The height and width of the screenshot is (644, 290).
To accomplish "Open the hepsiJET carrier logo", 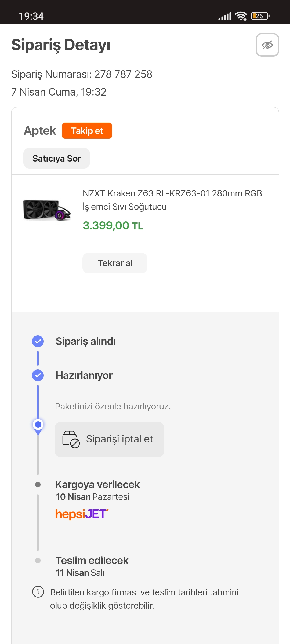I will click(x=82, y=514).
